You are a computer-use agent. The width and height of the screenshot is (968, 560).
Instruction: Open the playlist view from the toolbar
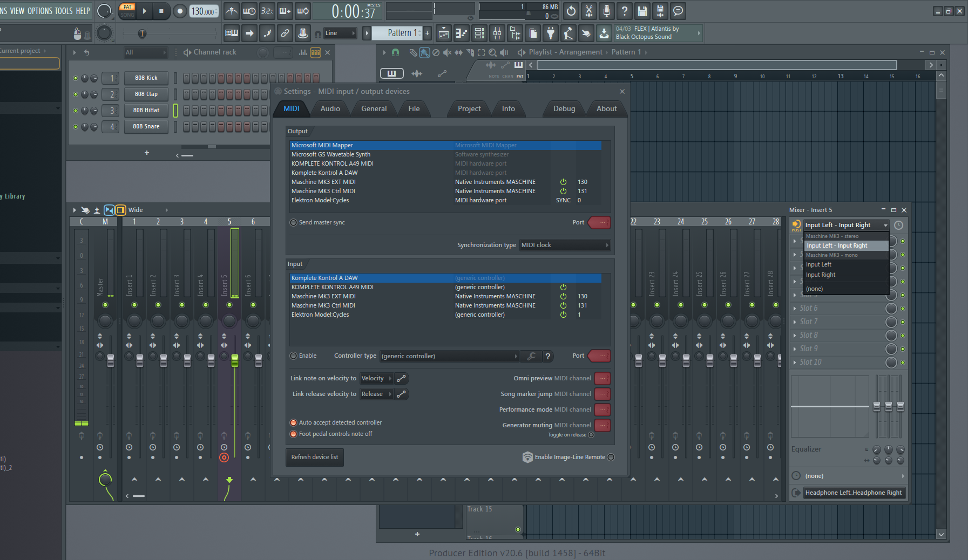click(443, 33)
